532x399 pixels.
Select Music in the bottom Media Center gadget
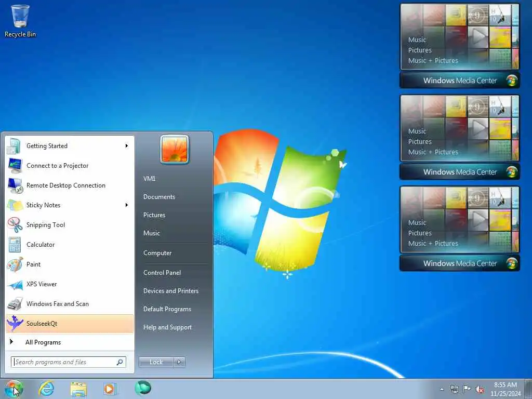417,223
